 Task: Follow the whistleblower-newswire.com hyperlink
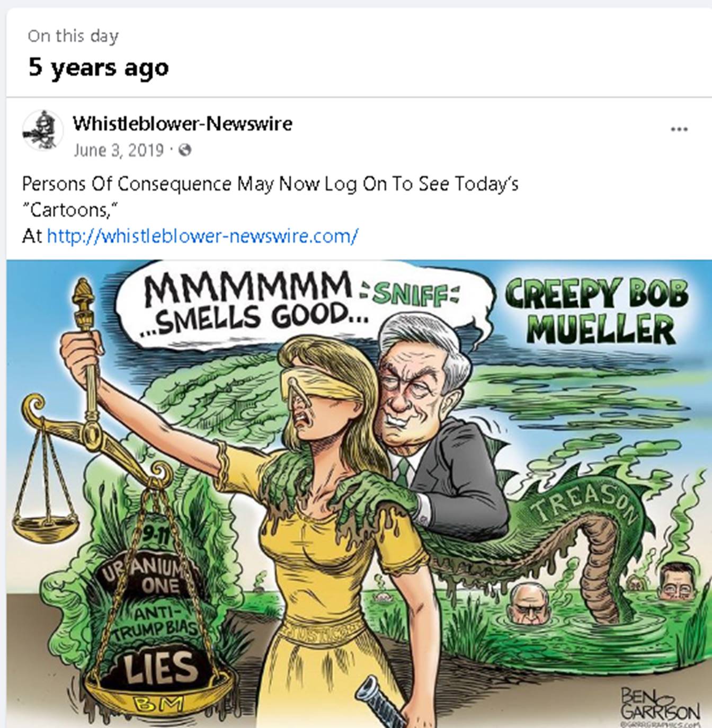(x=202, y=235)
